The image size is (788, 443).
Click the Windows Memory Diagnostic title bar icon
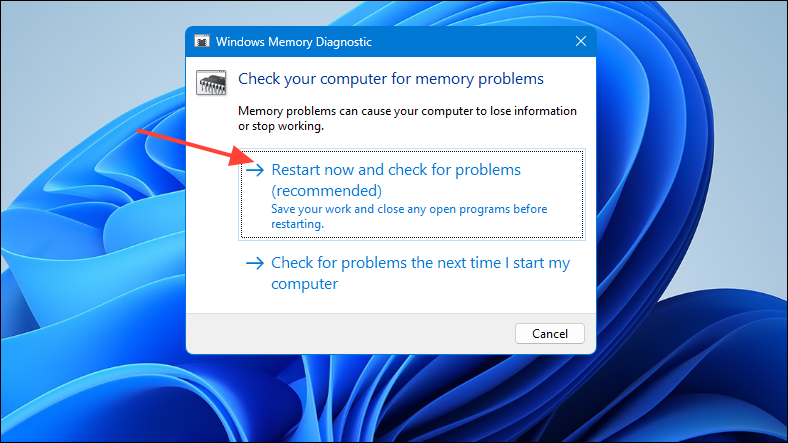point(202,41)
